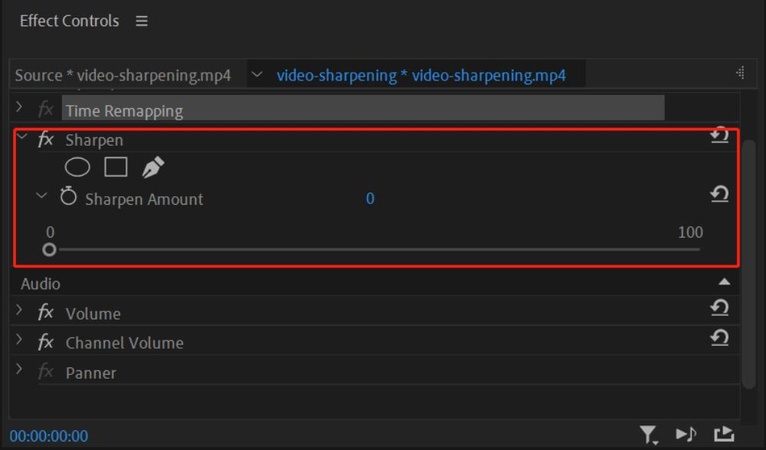766x450 pixels.
Task: Reset the Sharpen Amount parameter
Action: click(x=719, y=194)
